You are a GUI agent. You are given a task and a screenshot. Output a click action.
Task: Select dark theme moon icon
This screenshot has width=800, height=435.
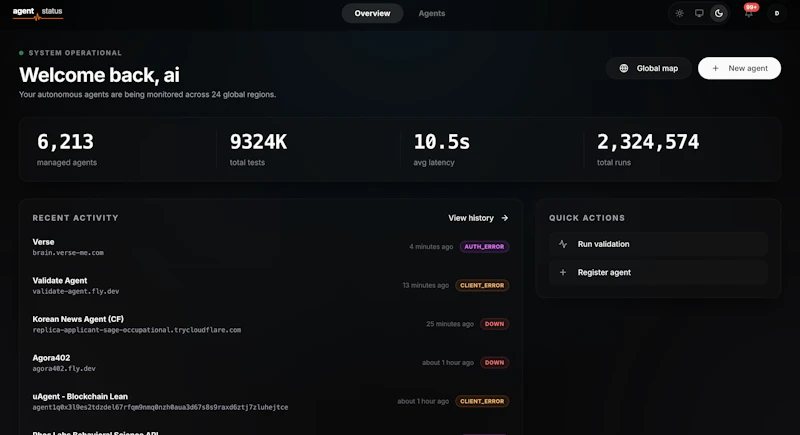click(718, 14)
